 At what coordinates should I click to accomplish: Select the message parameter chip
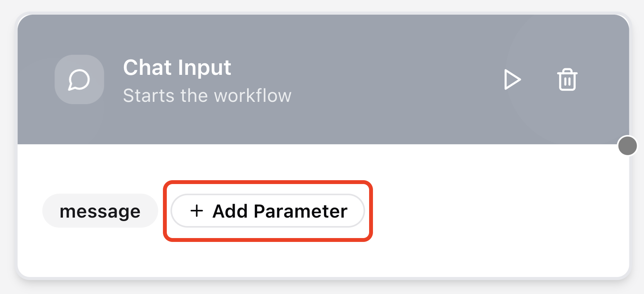tap(100, 211)
